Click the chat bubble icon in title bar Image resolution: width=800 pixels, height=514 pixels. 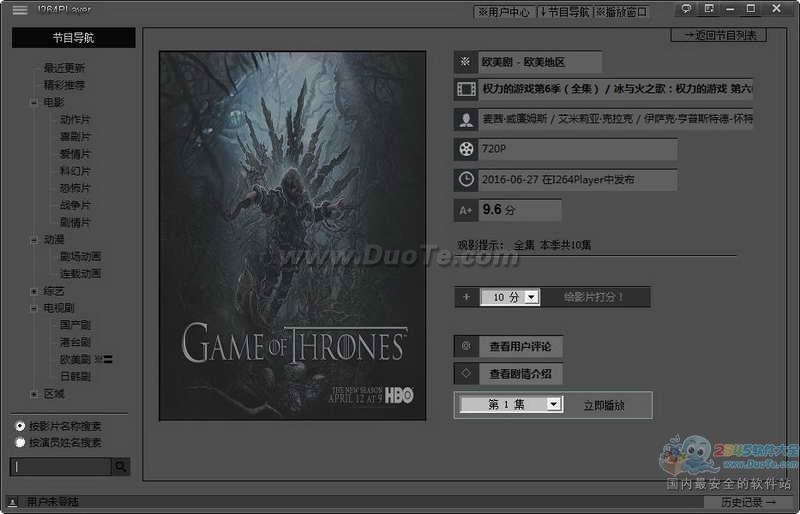[687, 9]
